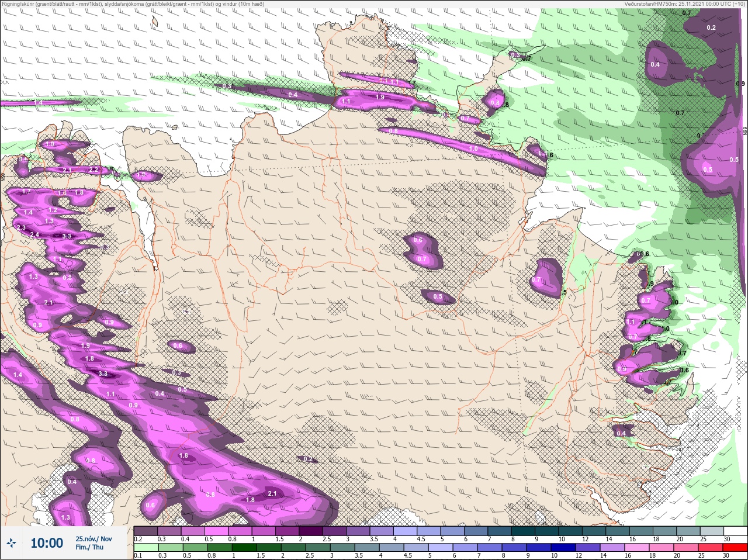748x560 pixels.
Task: Click the 2.3 precipitation value on the map
Action: [21, 227]
